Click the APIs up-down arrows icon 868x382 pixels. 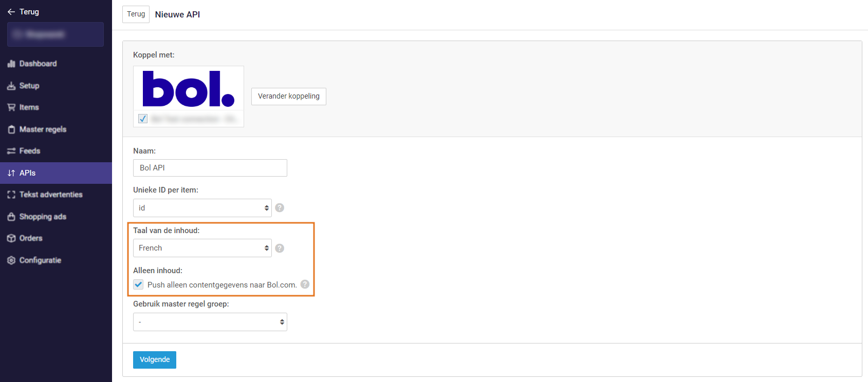tap(11, 173)
